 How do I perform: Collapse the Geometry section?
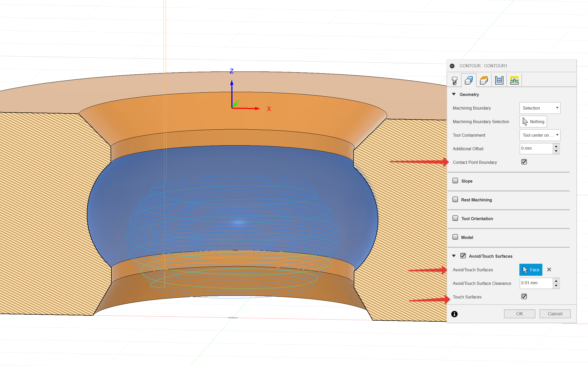pos(454,94)
